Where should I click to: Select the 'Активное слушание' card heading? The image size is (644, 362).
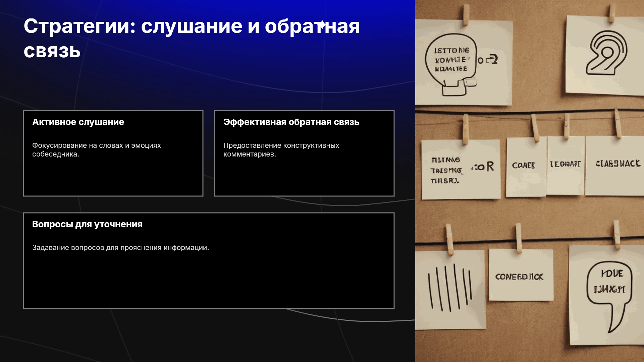pos(78,122)
